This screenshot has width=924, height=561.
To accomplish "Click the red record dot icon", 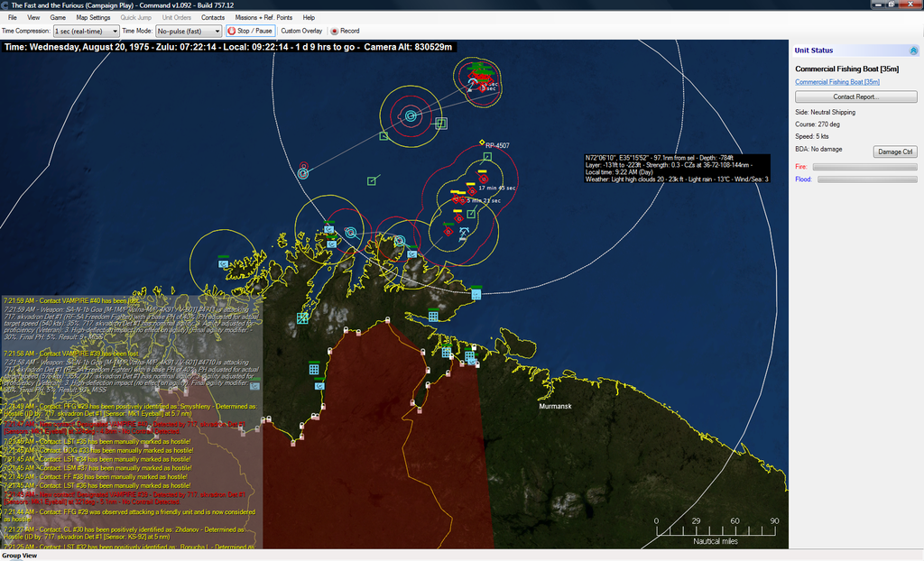I will click(334, 31).
